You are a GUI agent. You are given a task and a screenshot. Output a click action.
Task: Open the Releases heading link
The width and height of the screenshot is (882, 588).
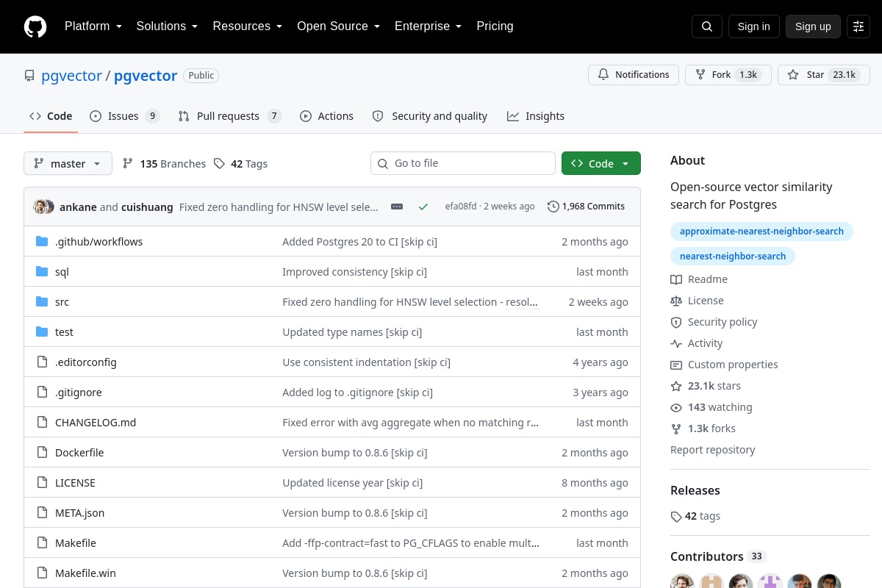click(x=695, y=490)
